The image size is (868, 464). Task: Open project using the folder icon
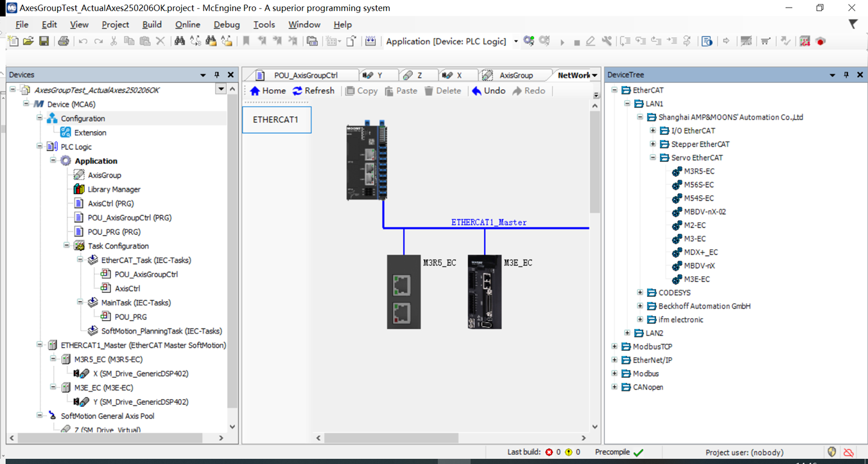pyautogui.click(x=28, y=41)
